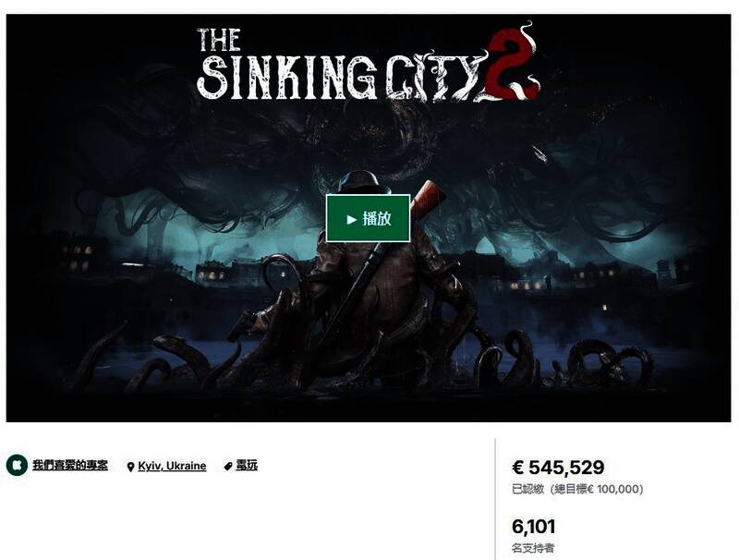Click the lit-window building at left
Viewport: 739px width, 560px height.
tap(81, 256)
